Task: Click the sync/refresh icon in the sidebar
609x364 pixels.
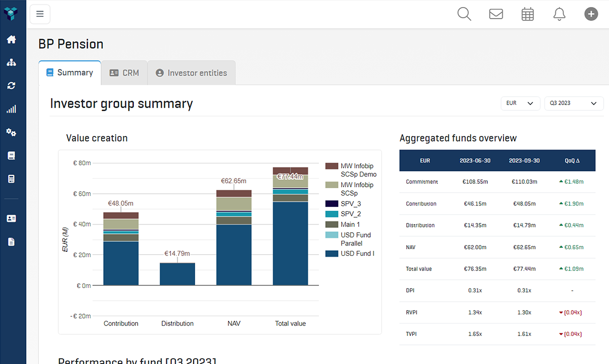Action: 12,85
